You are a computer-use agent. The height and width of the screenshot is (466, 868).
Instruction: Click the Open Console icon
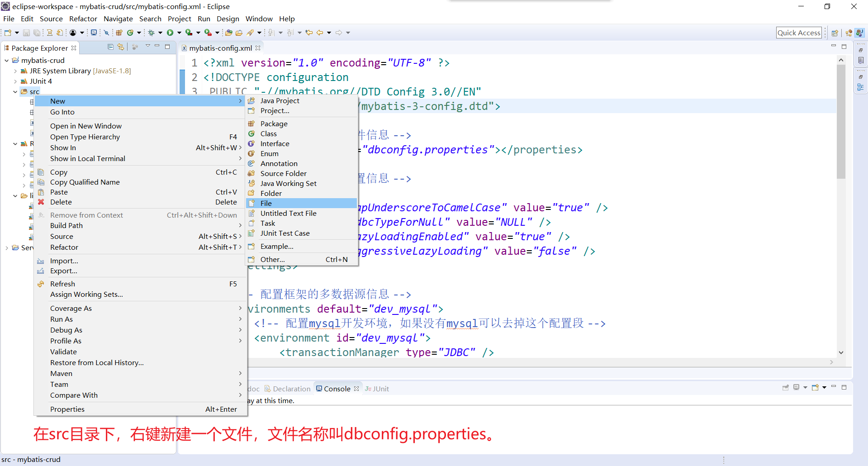click(x=815, y=387)
